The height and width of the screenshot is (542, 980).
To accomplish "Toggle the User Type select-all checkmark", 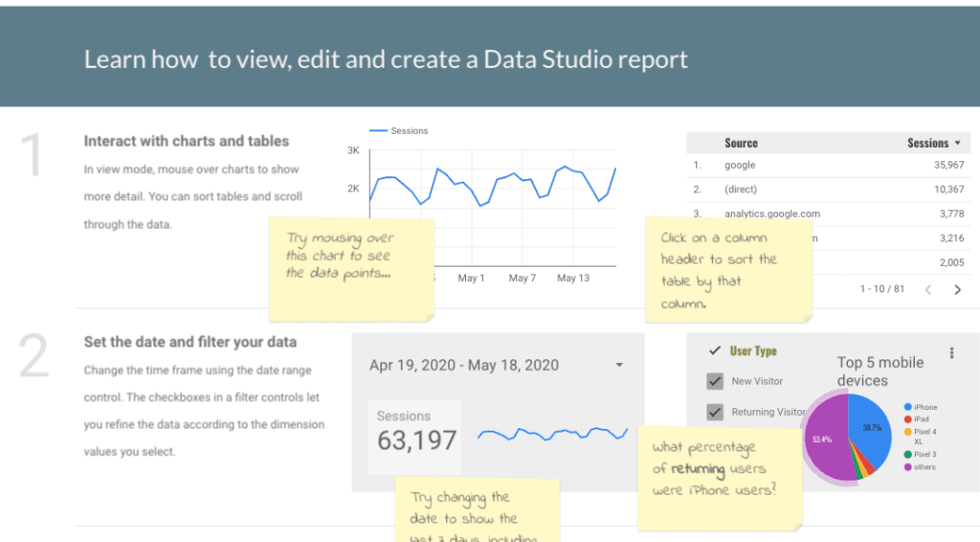I will click(714, 351).
